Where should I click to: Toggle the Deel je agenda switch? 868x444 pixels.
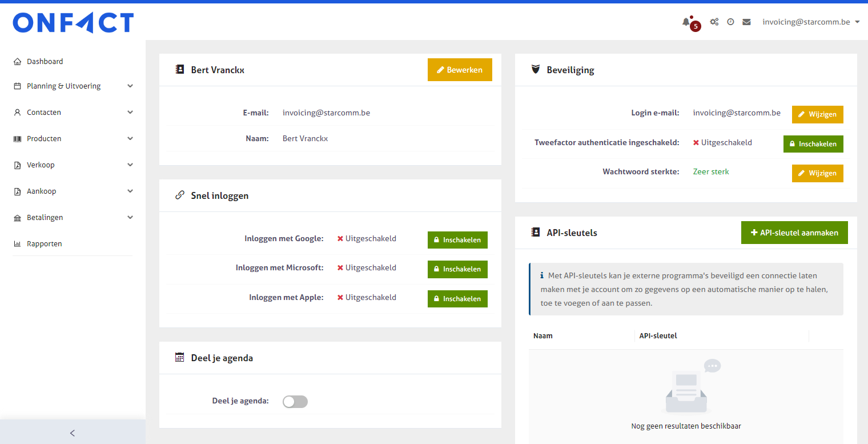[295, 402]
